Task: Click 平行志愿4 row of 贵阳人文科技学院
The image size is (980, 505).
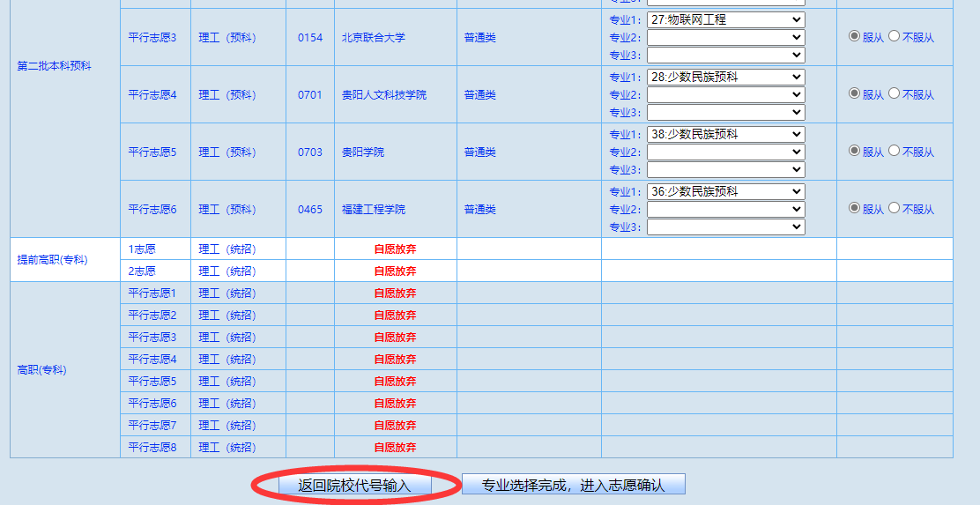Action: [152, 95]
